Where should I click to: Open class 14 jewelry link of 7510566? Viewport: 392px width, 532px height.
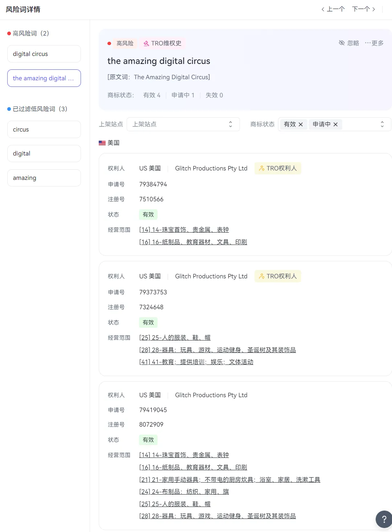[x=184, y=230]
